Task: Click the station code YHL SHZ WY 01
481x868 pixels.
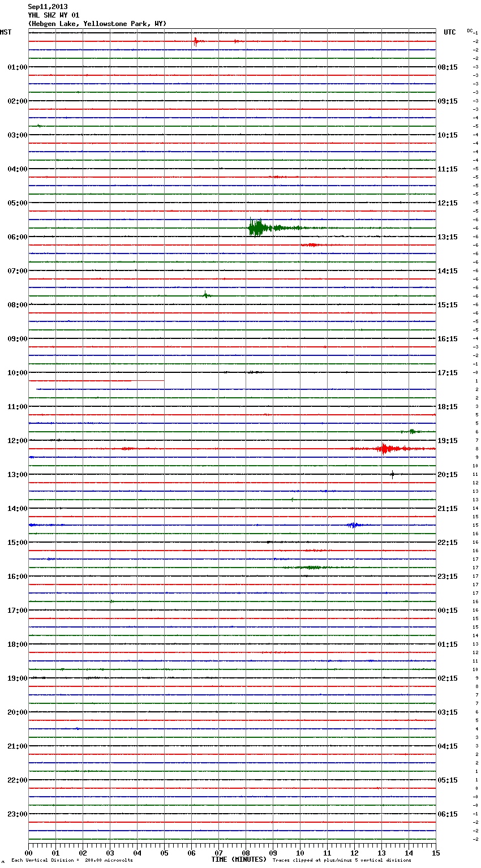Action: (x=54, y=15)
